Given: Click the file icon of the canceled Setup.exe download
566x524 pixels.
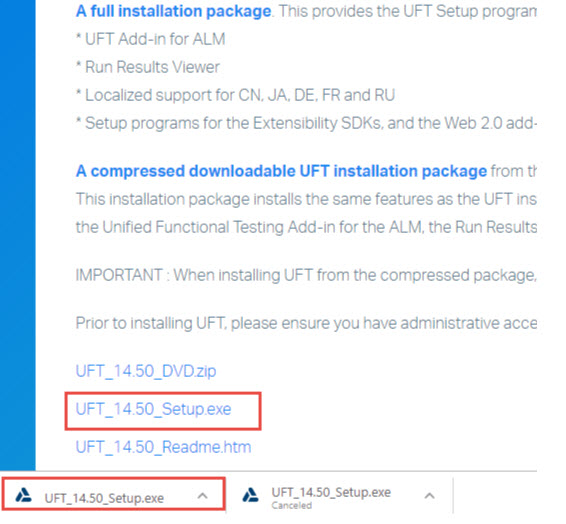Looking at the screenshot, I should pos(251,495).
